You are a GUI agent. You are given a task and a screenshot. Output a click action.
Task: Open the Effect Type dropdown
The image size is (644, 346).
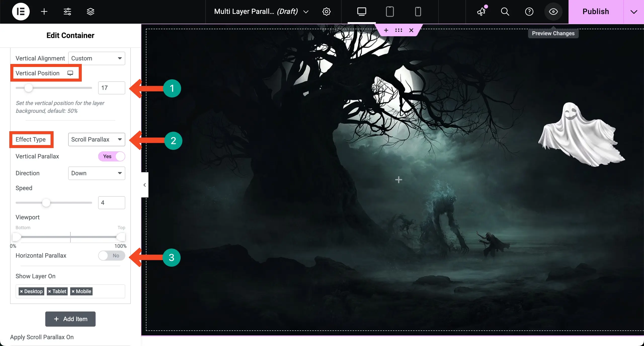[x=97, y=140]
